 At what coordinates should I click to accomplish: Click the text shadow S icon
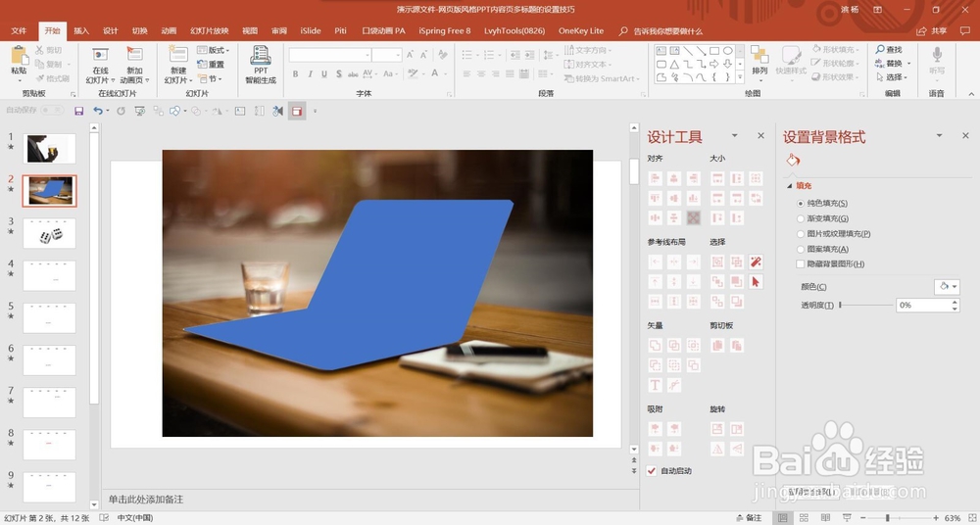pos(339,73)
